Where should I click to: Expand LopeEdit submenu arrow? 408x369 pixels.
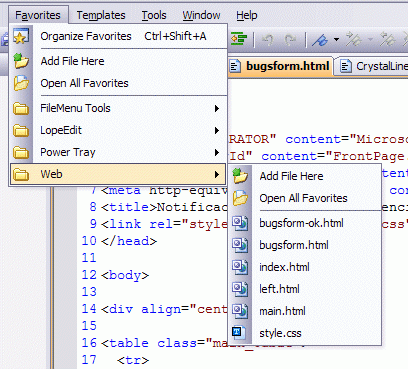point(217,130)
